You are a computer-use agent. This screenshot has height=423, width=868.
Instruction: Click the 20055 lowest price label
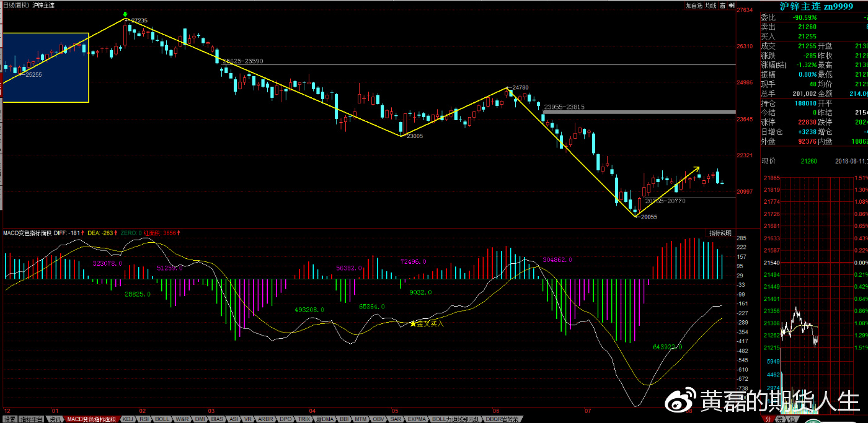(x=648, y=217)
